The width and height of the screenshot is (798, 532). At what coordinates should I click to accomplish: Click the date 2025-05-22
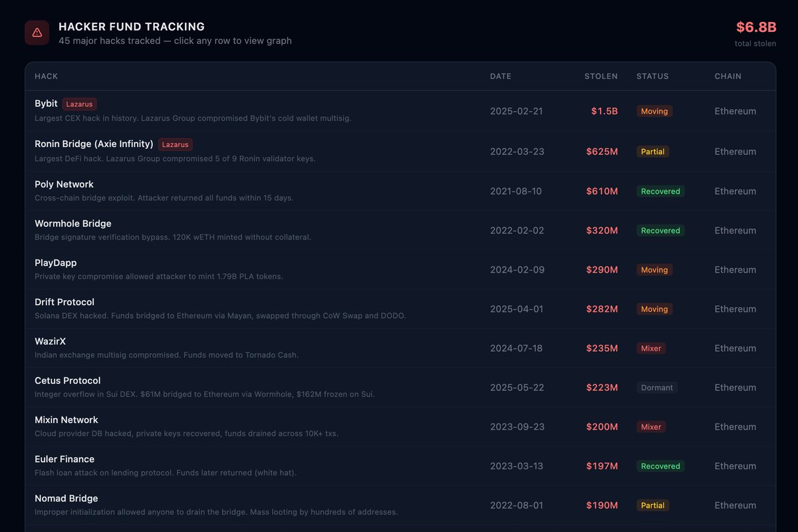pyautogui.click(x=517, y=387)
